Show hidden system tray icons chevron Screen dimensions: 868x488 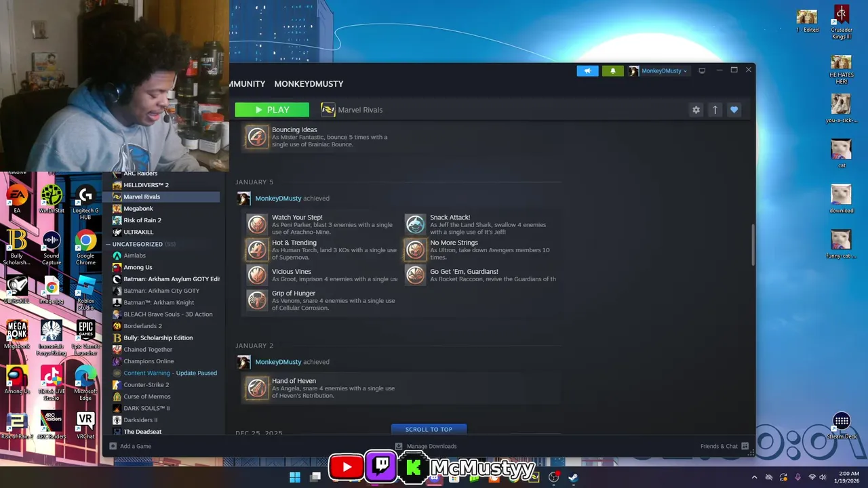754,477
